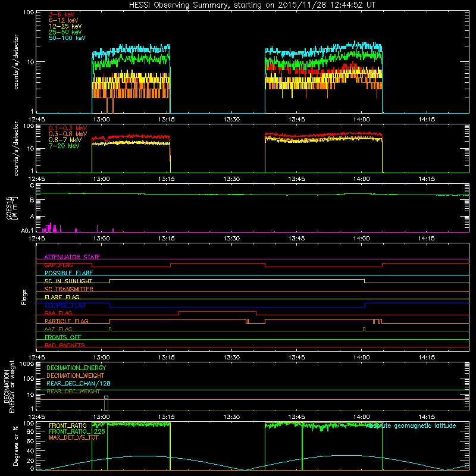Click the 12-25 keV legend label

point(65,26)
